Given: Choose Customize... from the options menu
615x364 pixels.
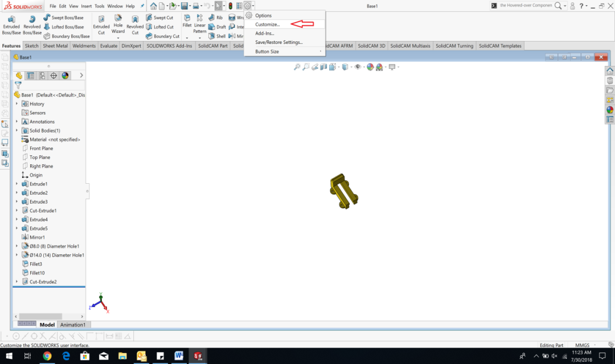Looking at the screenshot, I should [x=268, y=24].
